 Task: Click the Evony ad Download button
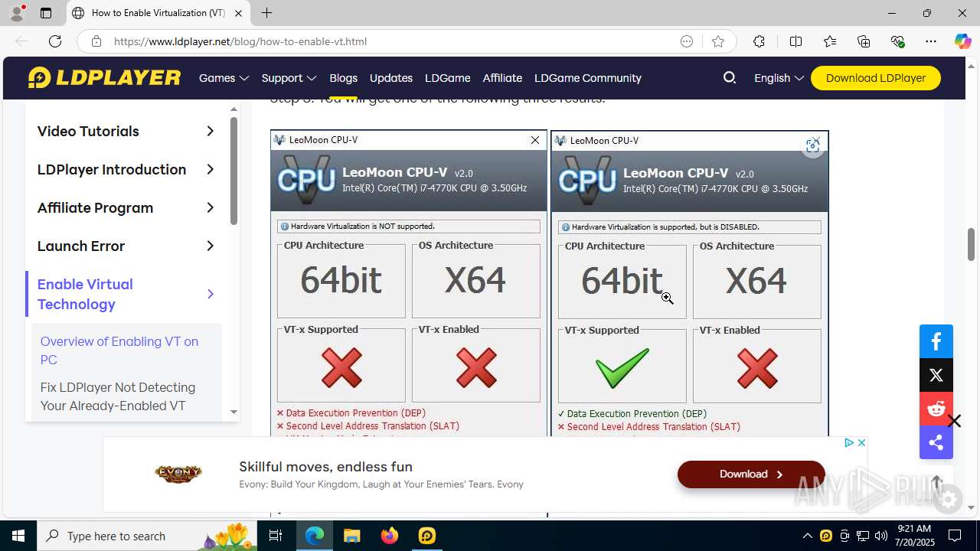751,474
